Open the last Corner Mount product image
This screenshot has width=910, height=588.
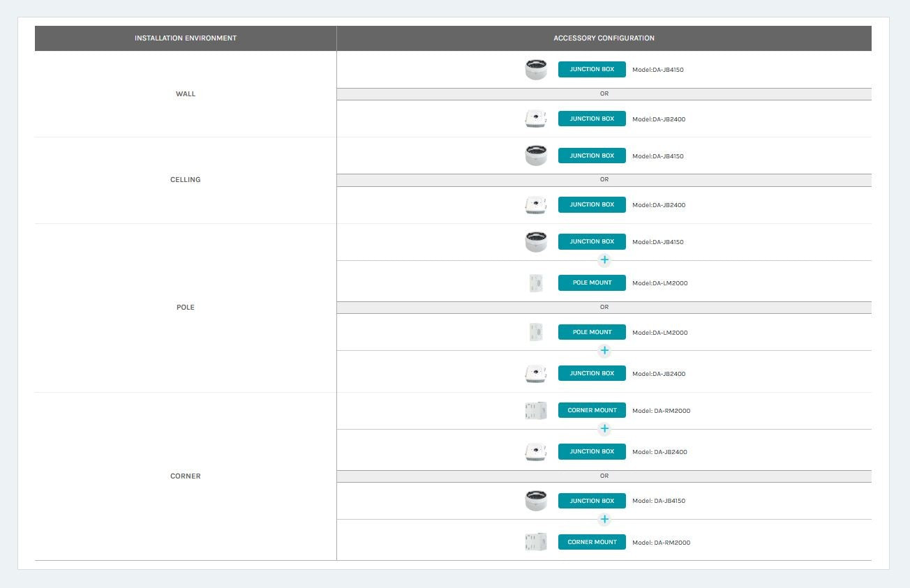536,543
